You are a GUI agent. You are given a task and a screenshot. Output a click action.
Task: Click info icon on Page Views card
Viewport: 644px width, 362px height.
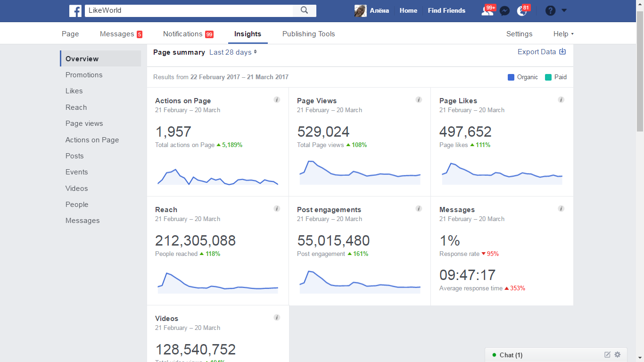coord(419,100)
